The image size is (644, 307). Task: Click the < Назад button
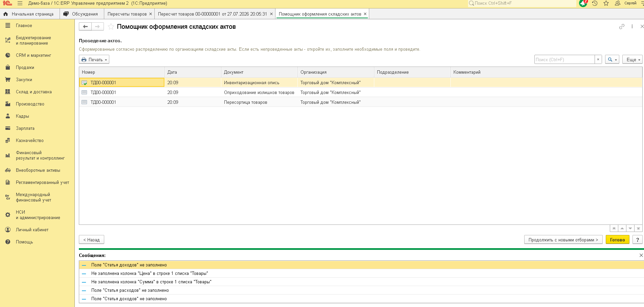click(x=91, y=240)
